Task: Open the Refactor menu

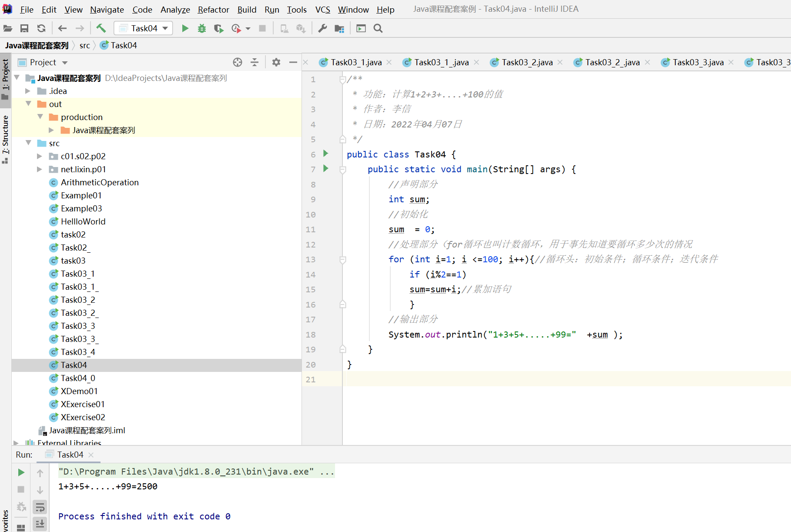Action: point(213,10)
